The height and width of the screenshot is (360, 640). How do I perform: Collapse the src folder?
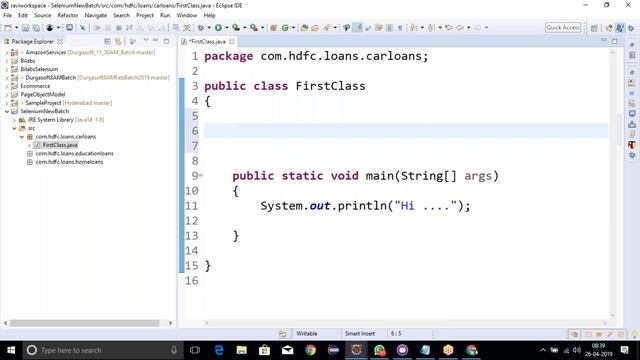coord(14,128)
